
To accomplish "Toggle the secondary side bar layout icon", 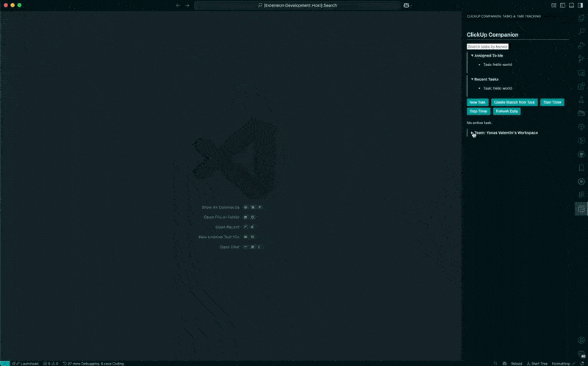I will click(x=581, y=5).
